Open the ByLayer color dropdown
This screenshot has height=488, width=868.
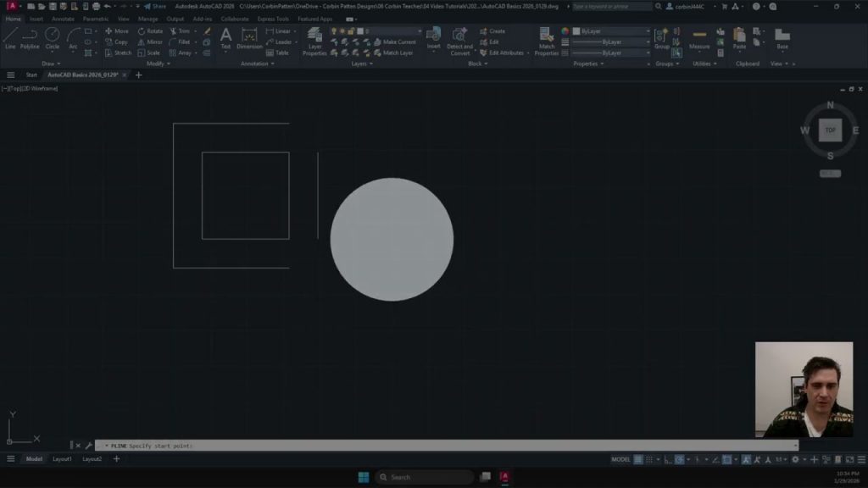[610, 31]
